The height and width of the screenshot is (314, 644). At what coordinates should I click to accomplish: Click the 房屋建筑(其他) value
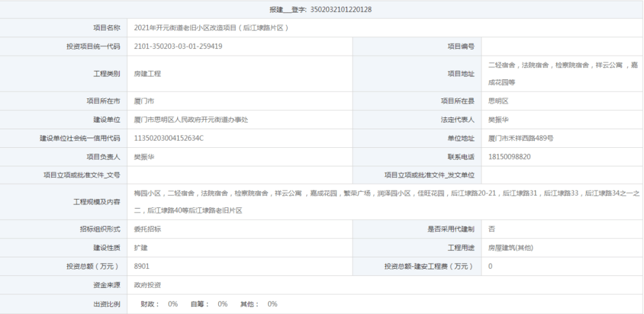pyautogui.click(x=510, y=248)
